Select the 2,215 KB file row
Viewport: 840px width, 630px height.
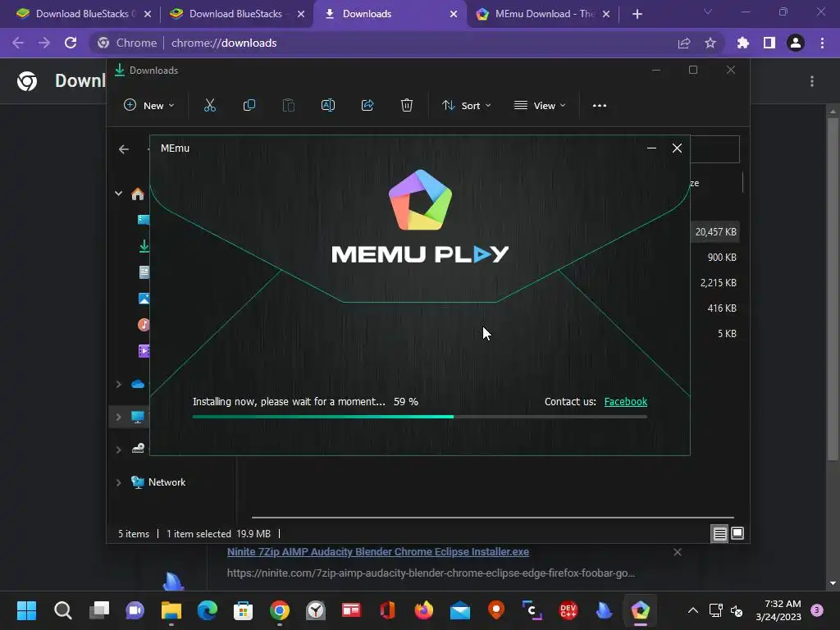tap(714, 283)
